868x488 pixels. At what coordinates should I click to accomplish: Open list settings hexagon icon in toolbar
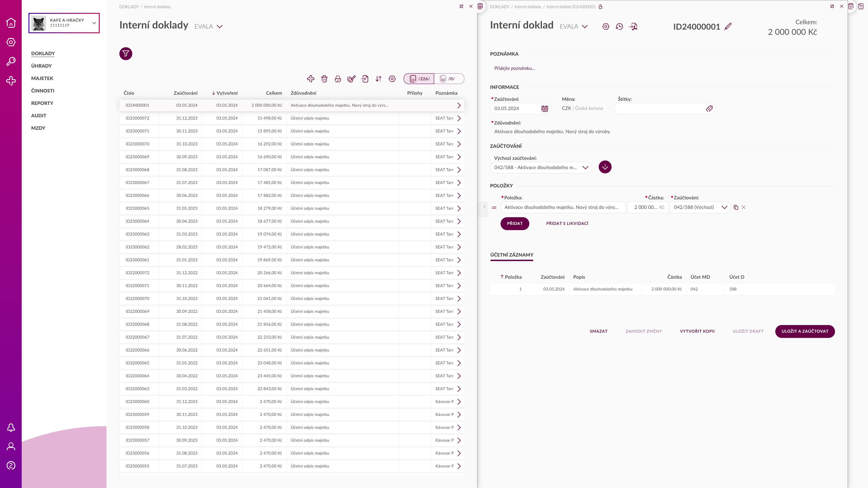click(392, 79)
